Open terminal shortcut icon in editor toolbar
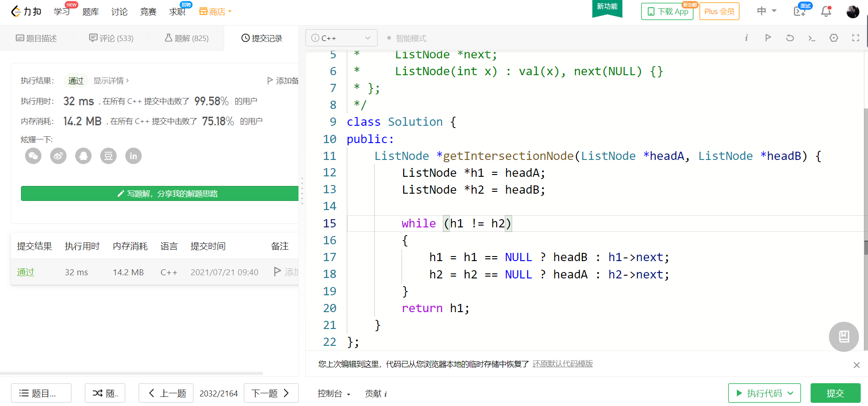868x406 pixels. pos(812,38)
